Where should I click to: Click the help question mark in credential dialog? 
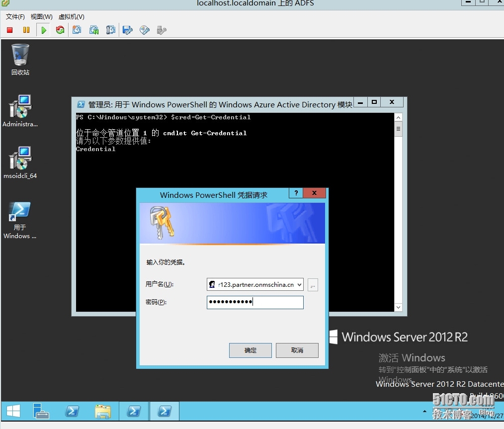click(296, 193)
